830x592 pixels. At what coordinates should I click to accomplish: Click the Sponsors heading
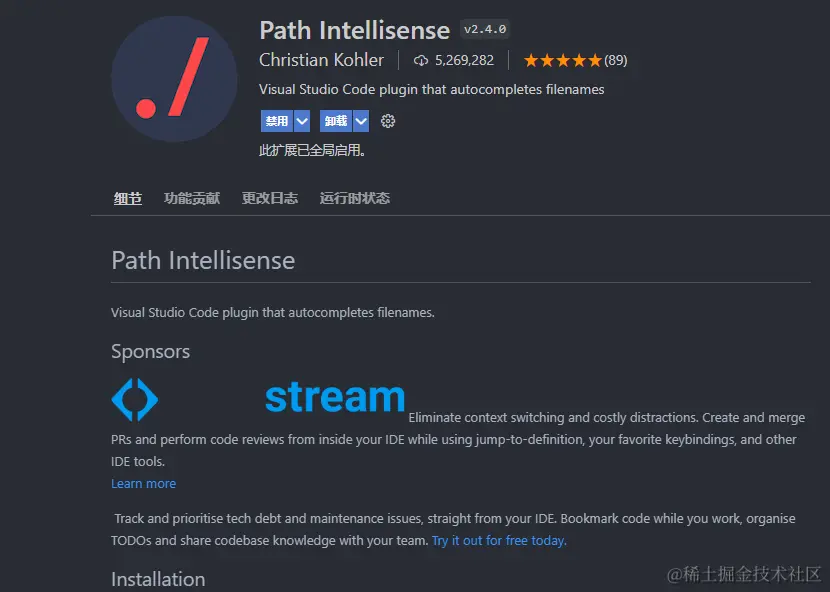tap(150, 352)
